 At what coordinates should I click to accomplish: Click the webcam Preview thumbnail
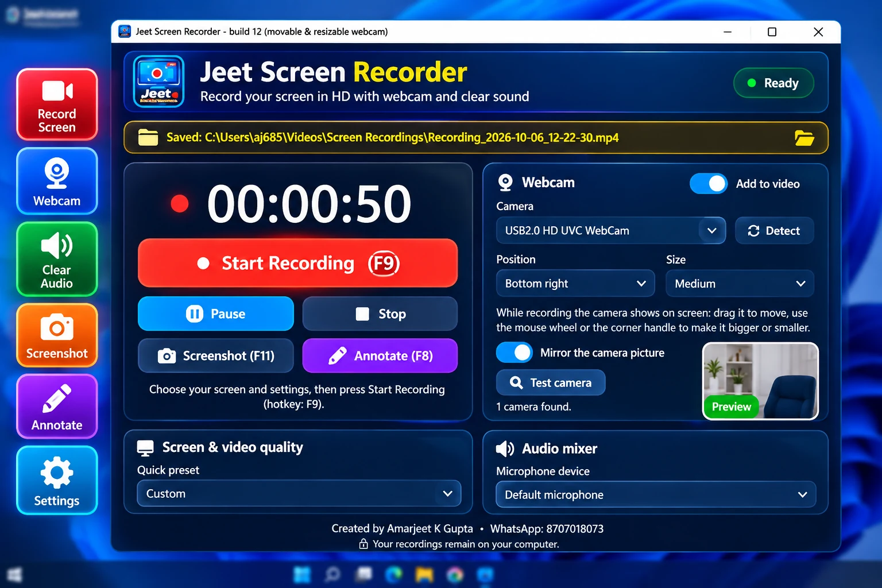click(761, 381)
